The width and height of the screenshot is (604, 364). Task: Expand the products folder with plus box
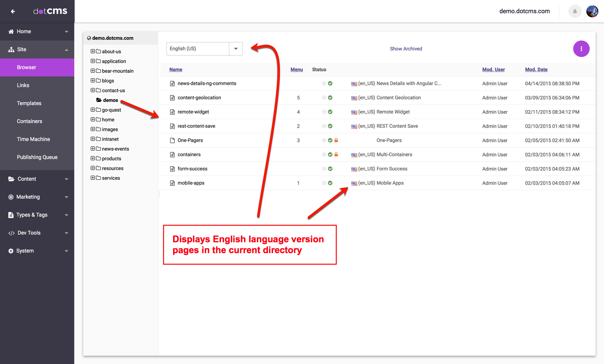click(93, 158)
